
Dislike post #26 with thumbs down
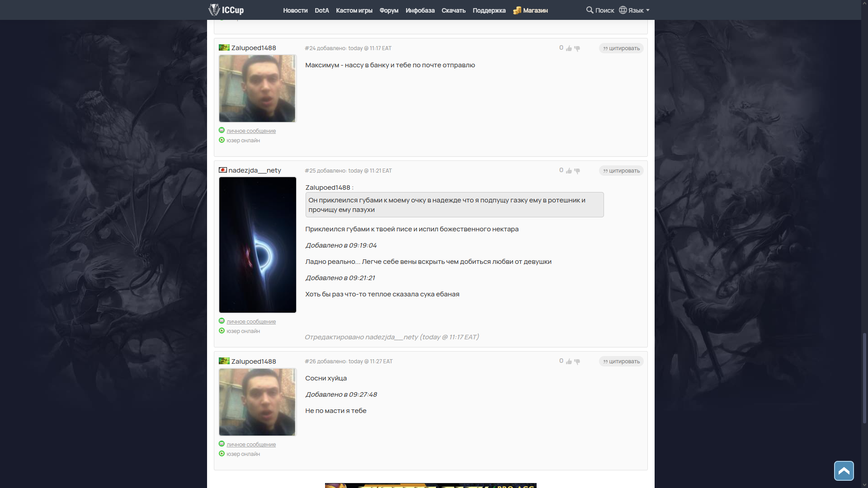tap(577, 361)
